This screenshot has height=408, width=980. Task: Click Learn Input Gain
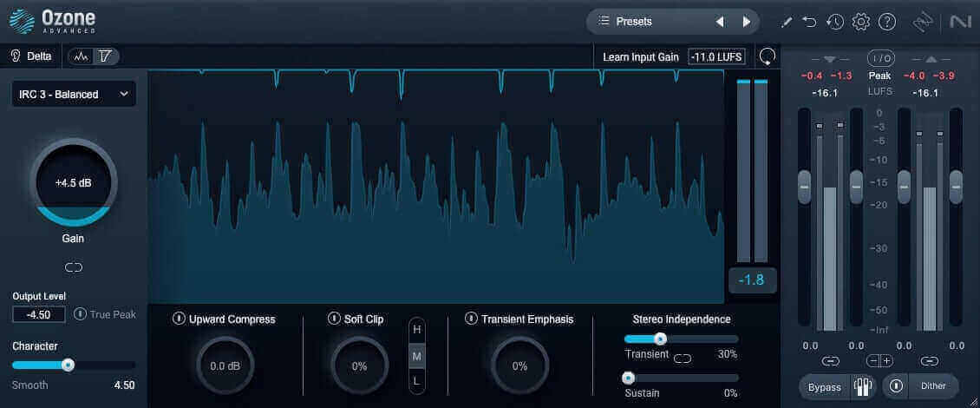(641, 57)
